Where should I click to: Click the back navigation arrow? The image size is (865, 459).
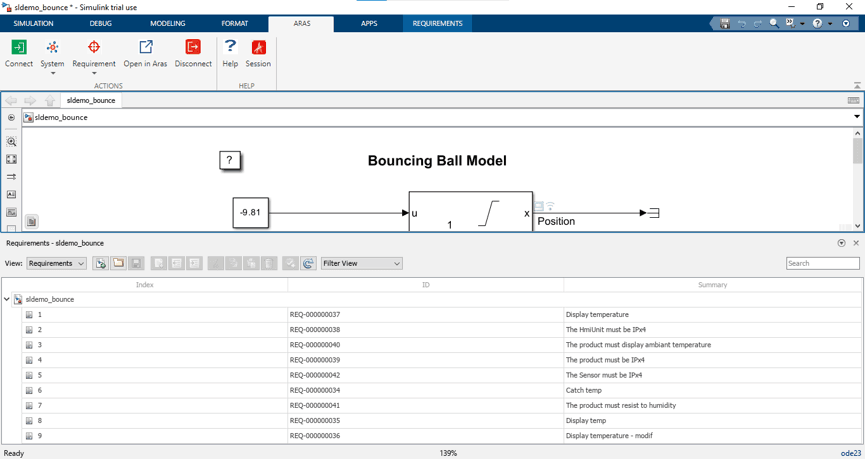[11, 100]
